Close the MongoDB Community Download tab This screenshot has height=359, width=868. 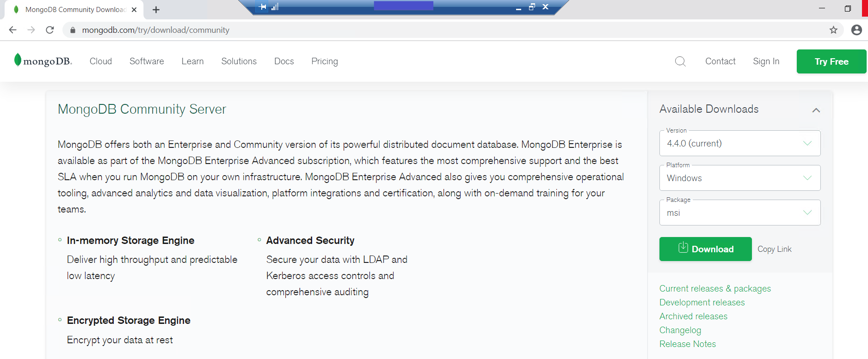134,10
